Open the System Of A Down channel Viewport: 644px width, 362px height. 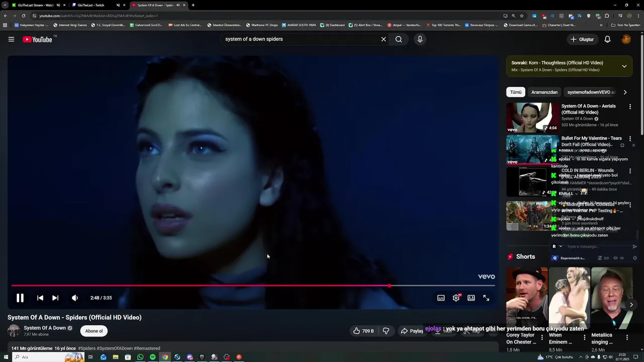click(x=45, y=328)
